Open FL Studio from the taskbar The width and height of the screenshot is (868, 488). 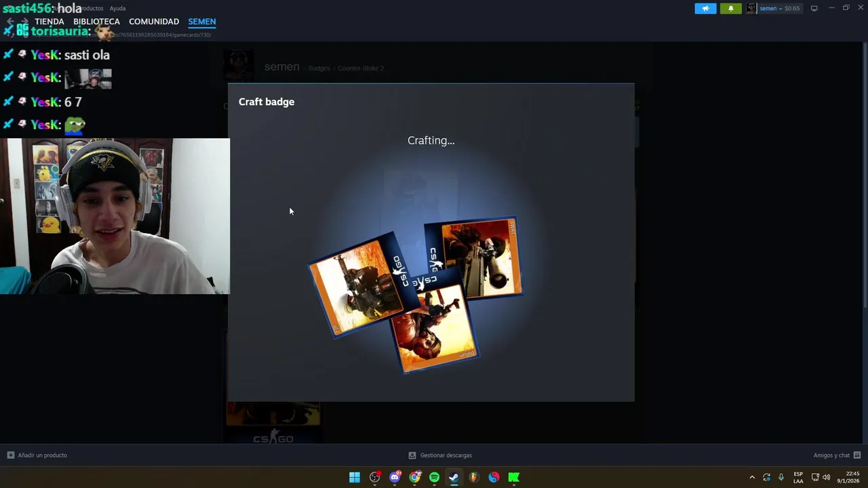(473, 477)
